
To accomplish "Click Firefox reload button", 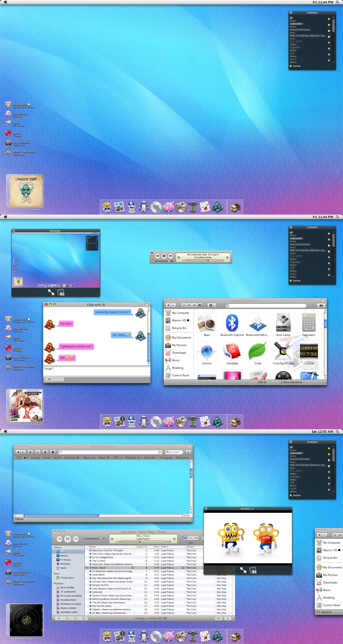I will [x=30, y=452].
